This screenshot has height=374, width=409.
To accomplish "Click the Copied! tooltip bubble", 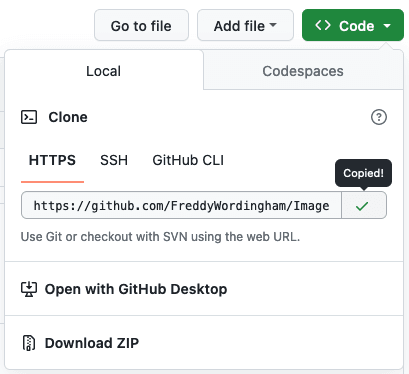I will [x=363, y=173].
